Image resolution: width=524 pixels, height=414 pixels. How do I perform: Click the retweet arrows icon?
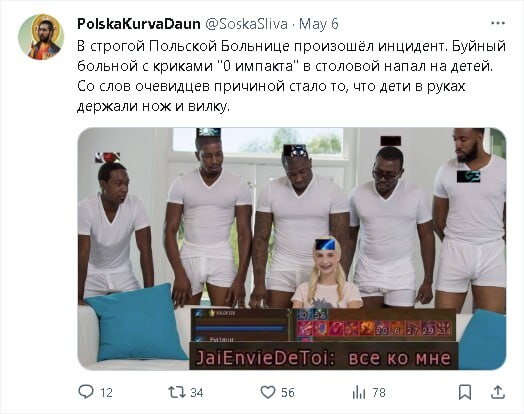176,392
